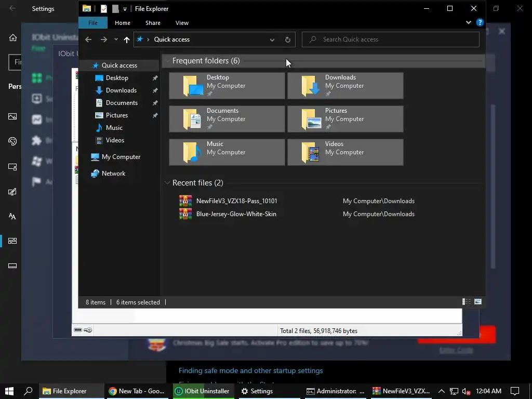Open notification action center icon

point(515,391)
